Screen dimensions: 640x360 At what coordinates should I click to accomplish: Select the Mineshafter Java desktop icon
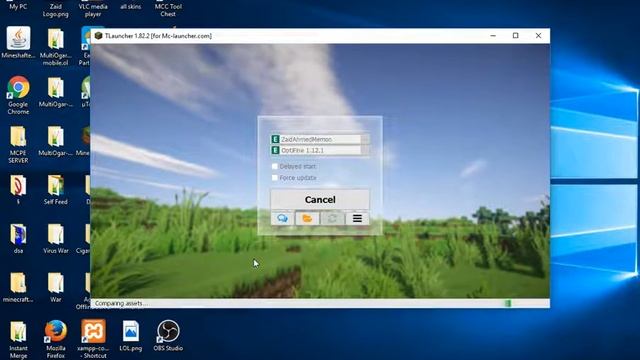coord(18,42)
